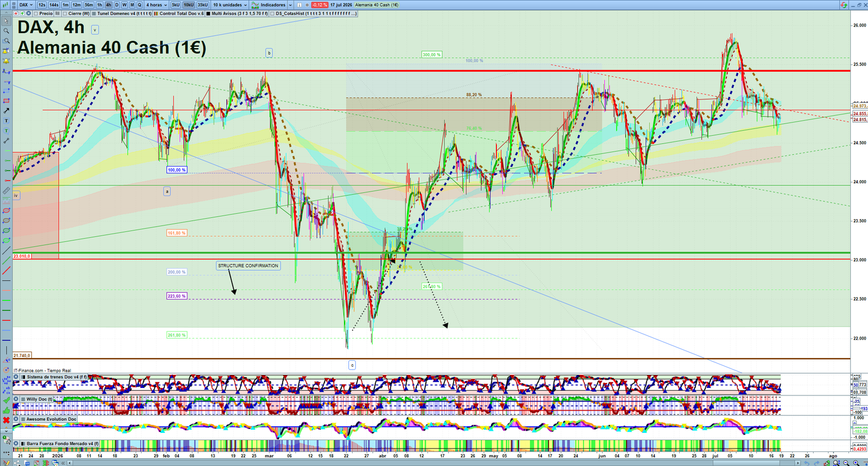
Task: Click the green checkmark icon in sidebar
Action: pos(7,400)
